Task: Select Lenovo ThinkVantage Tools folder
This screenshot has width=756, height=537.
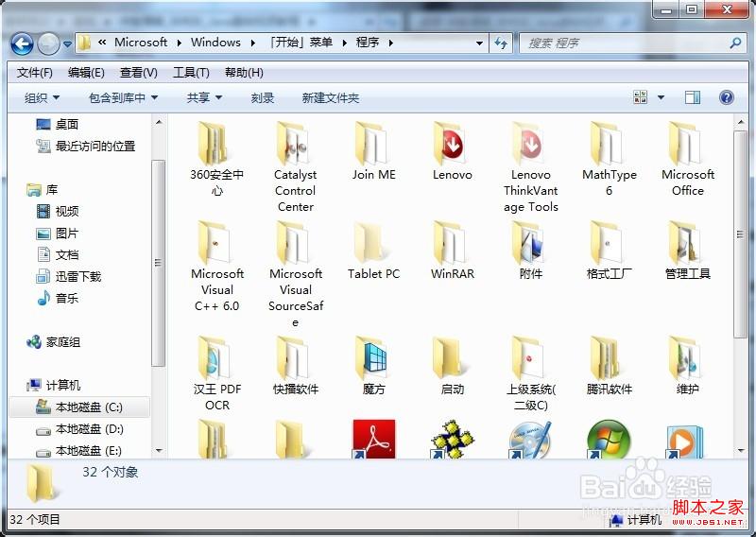Action: click(x=531, y=167)
